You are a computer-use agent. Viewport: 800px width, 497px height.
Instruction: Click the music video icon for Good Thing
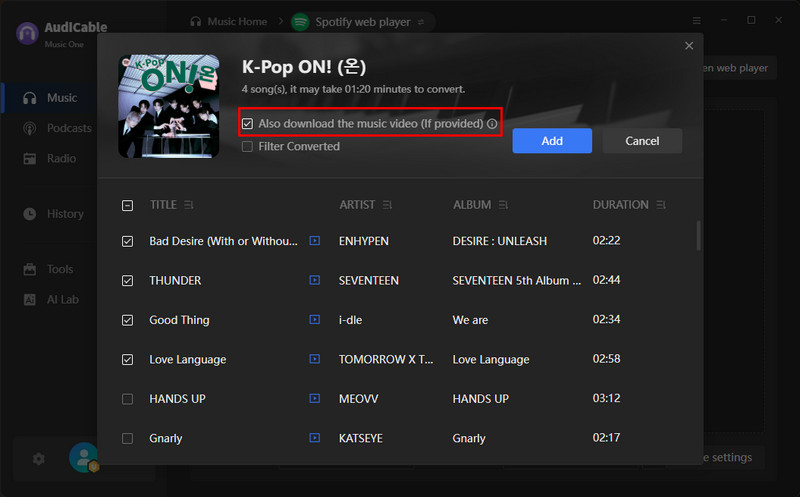[315, 319]
